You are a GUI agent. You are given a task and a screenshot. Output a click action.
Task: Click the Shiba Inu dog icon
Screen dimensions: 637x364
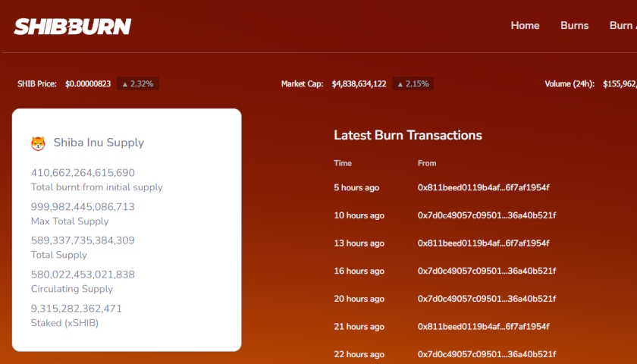pyautogui.click(x=38, y=143)
